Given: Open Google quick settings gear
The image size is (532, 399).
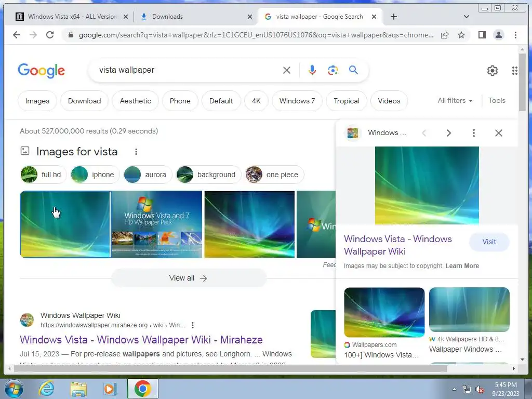Looking at the screenshot, I should pos(493,71).
